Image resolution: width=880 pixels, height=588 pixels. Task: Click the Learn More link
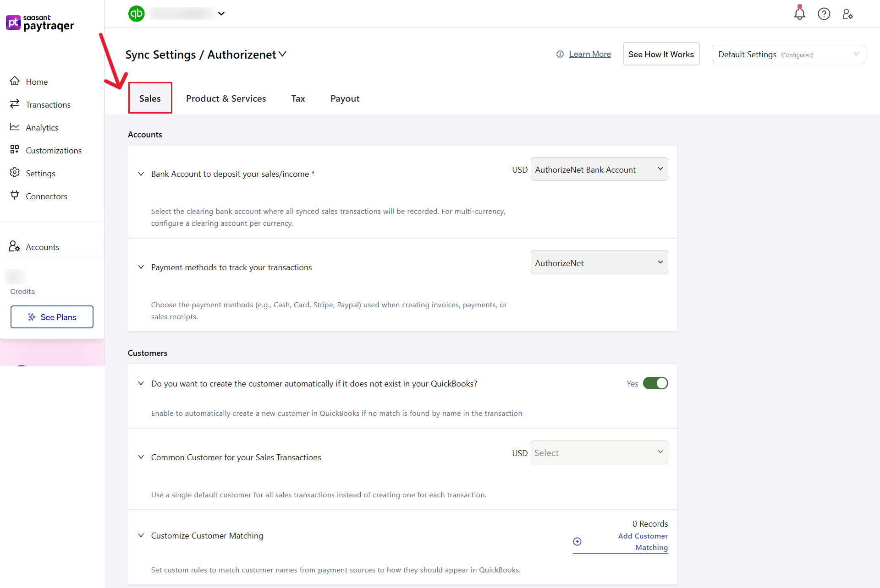click(x=590, y=54)
